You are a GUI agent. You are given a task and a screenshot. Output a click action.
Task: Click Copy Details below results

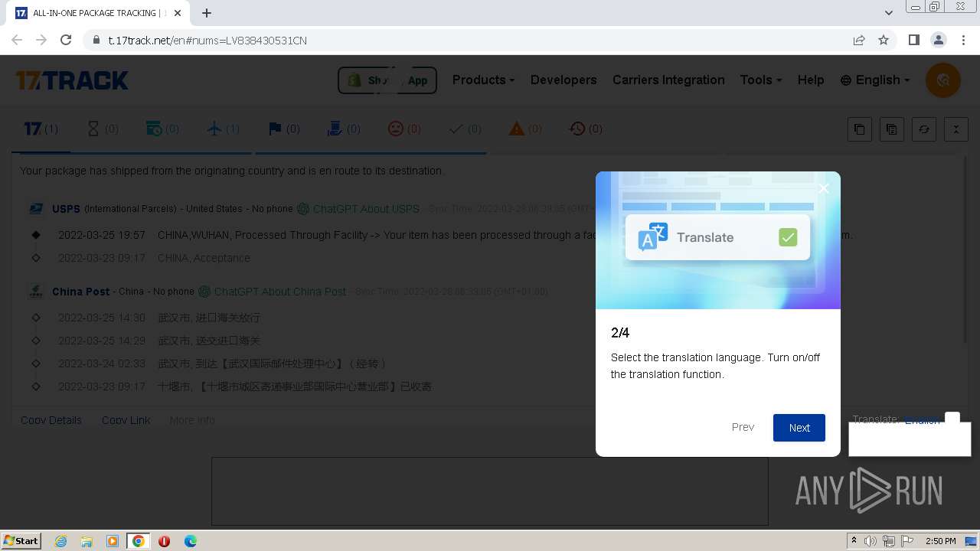point(51,420)
